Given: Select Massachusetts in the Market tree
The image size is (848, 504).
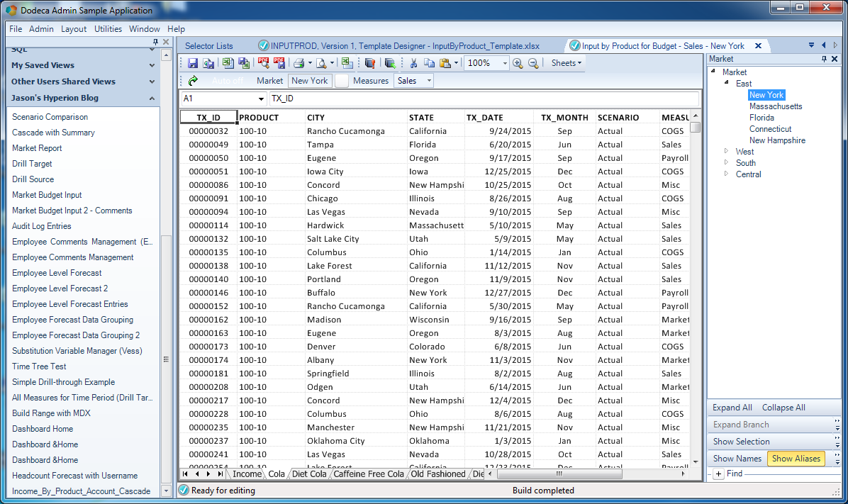Looking at the screenshot, I should point(776,106).
